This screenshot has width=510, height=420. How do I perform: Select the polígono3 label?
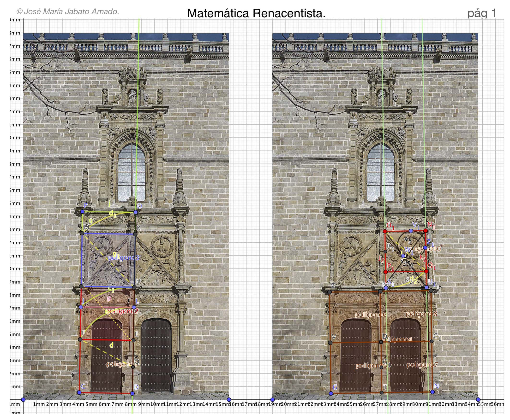(x=124, y=258)
